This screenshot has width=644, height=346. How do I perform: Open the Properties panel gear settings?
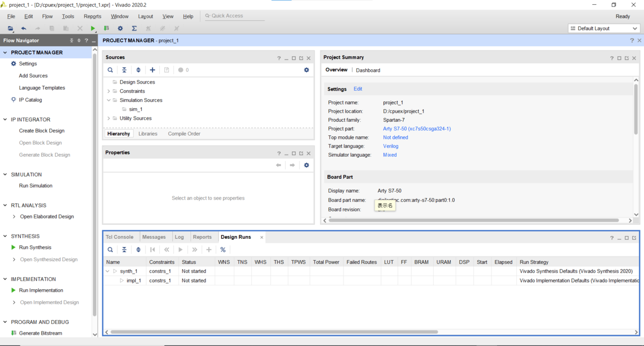click(306, 165)
